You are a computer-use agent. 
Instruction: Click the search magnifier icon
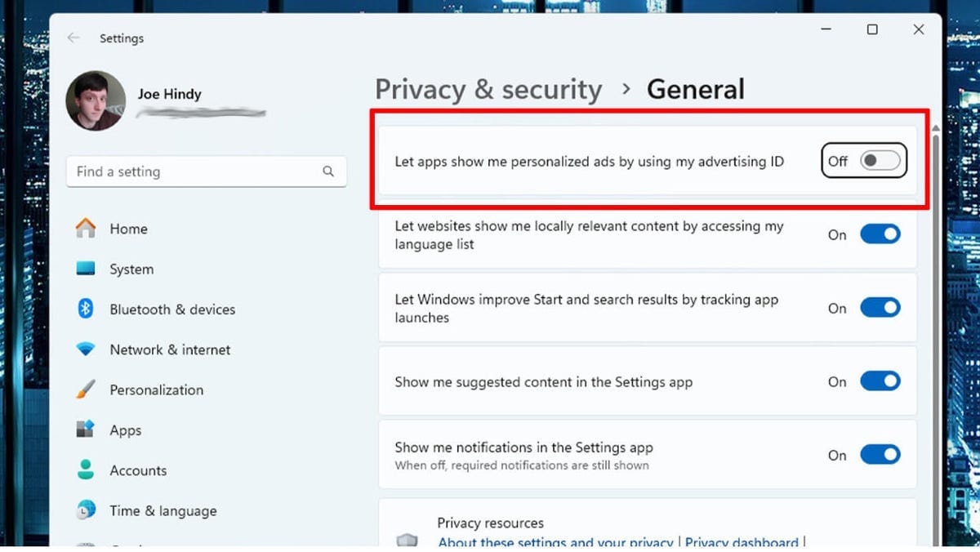click(x=328, y=171)
